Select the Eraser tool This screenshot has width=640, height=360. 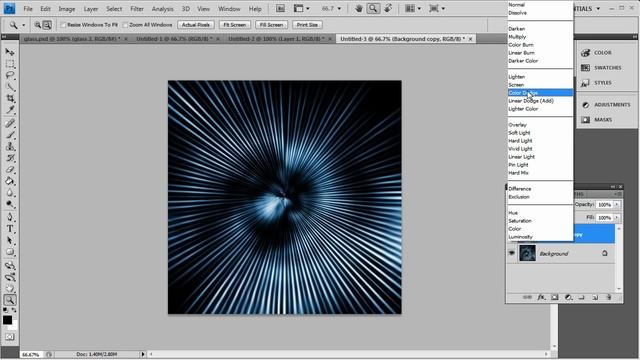tap(10, 169)
